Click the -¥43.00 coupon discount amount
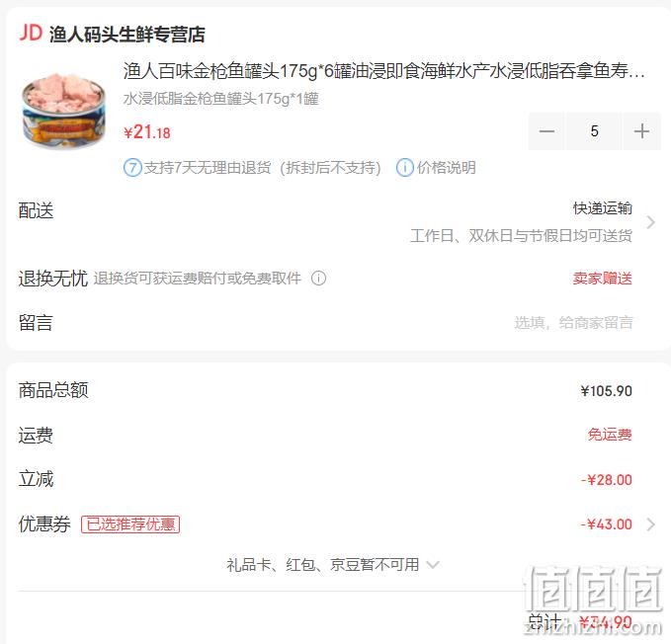 point(607,524)
